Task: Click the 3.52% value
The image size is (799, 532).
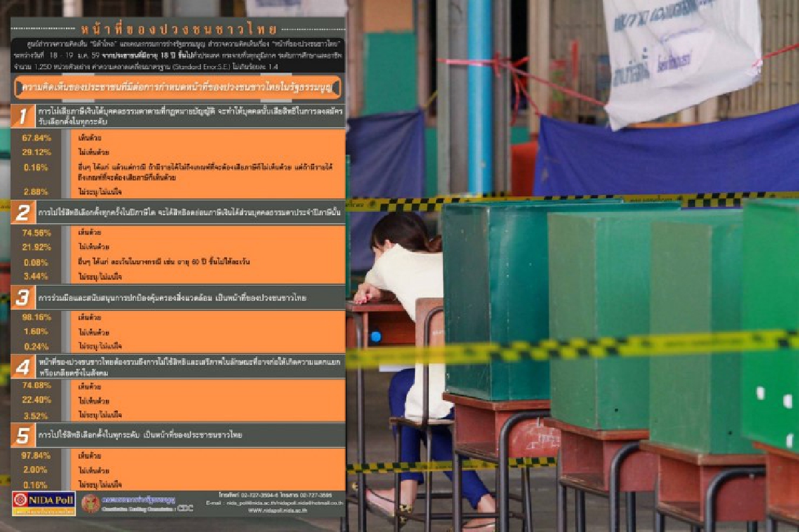Action: 35,415
